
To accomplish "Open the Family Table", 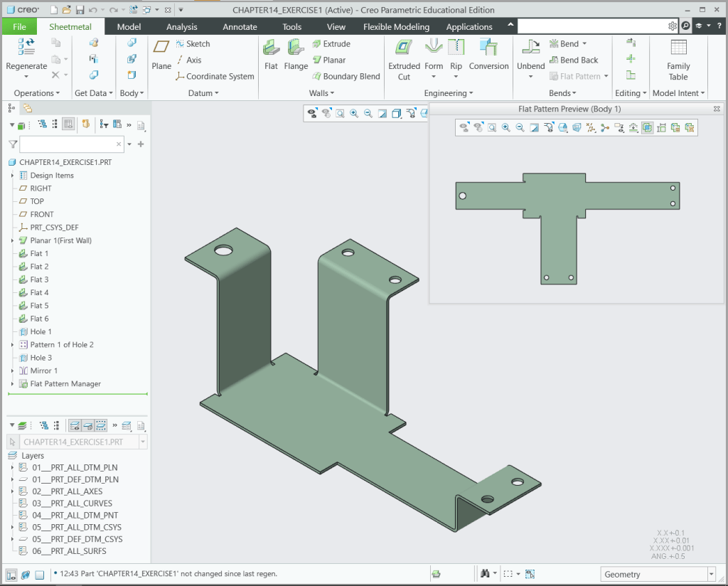I will coord(678,60).
